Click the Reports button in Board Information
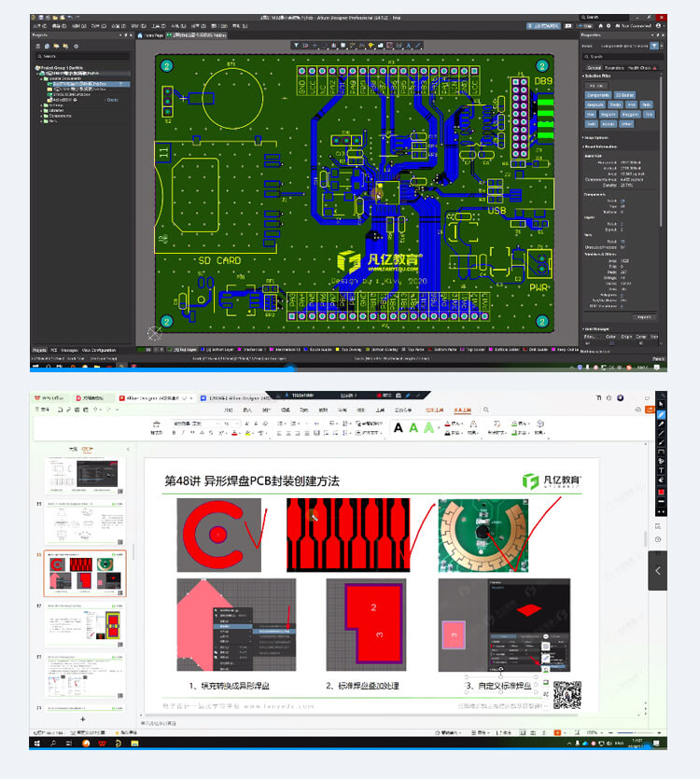Screen dimensions: 700x779 [644, 316]
